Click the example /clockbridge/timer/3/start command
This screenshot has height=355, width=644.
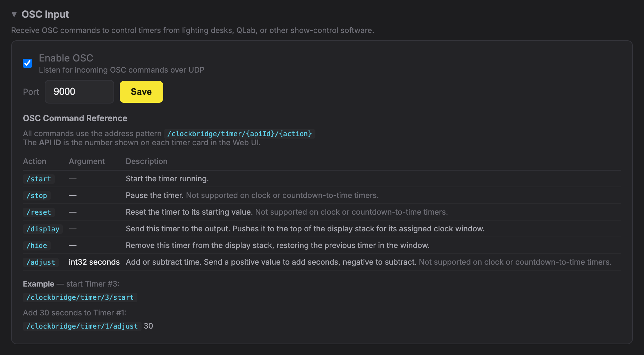pos(80,297)
